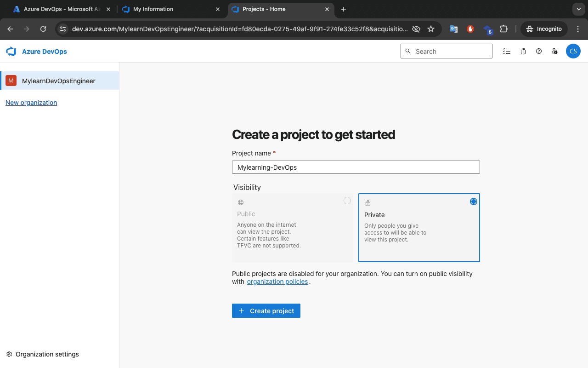The height and width of the screenshot is (368, 588).
Task: Reload the page
Action: coord(43,29)
